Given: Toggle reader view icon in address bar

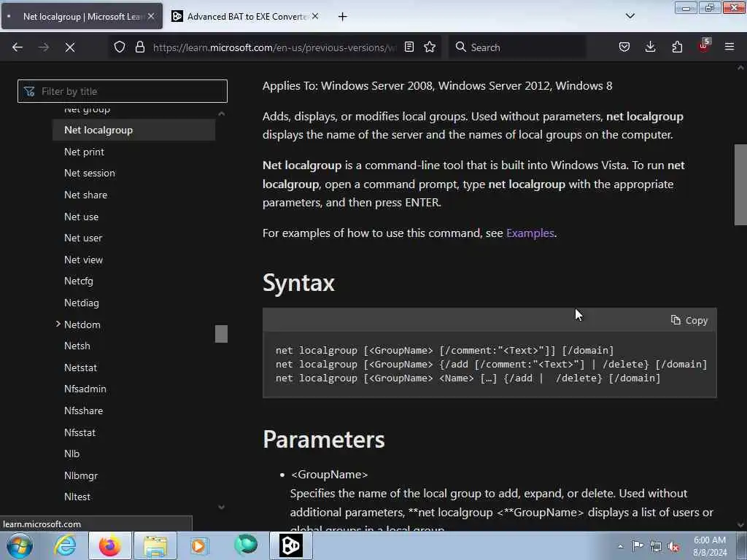Looking at the screenshot, I should click(x=409, y=47).
